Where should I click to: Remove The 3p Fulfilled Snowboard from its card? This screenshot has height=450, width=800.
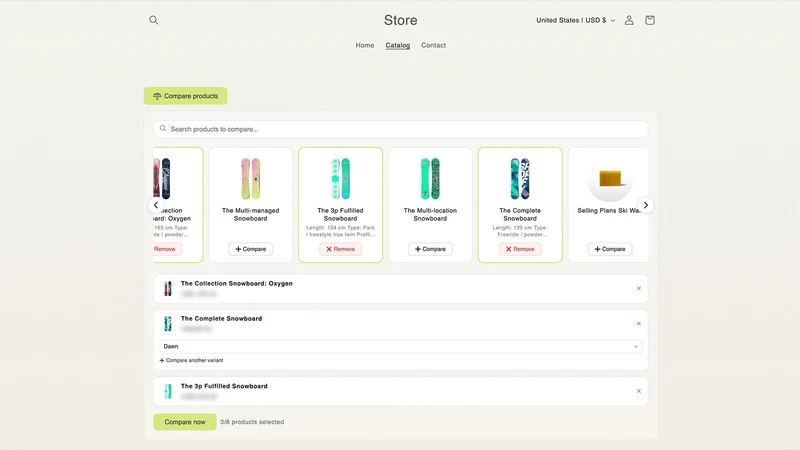point(340,249)
